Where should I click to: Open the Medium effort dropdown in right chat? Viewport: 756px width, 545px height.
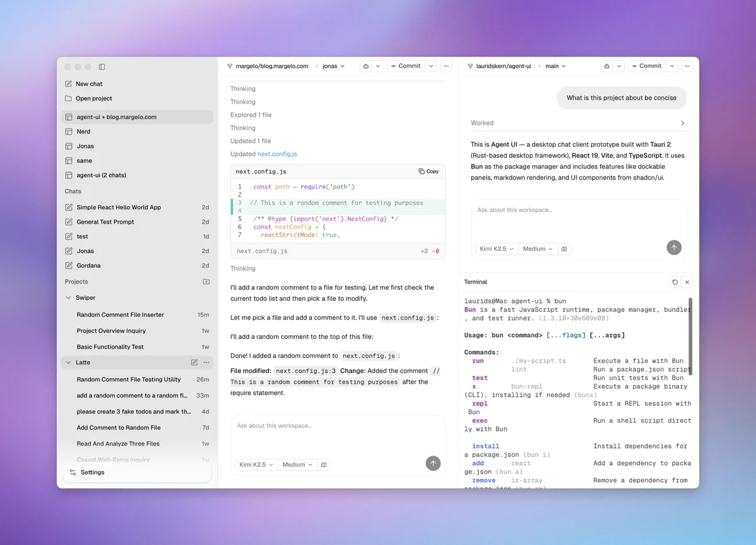click(538, 249)
